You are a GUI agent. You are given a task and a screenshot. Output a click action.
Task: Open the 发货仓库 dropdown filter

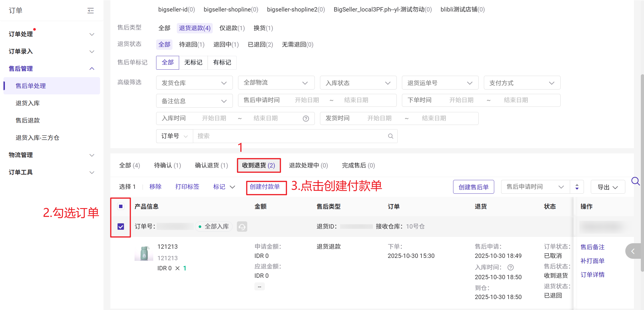tap(194, 83)
